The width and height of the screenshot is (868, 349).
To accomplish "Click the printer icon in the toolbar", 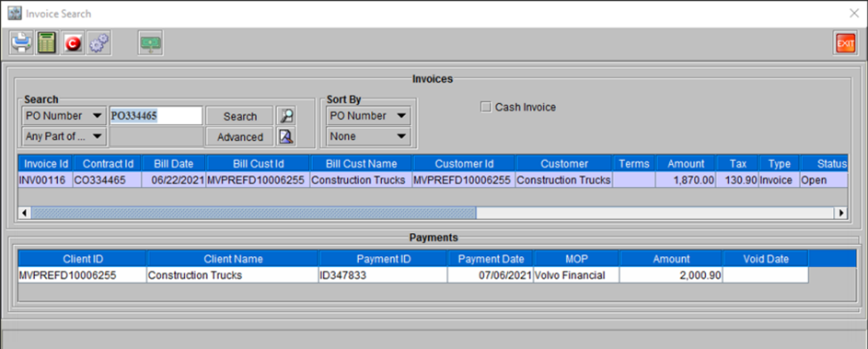I will coord(22,43).
